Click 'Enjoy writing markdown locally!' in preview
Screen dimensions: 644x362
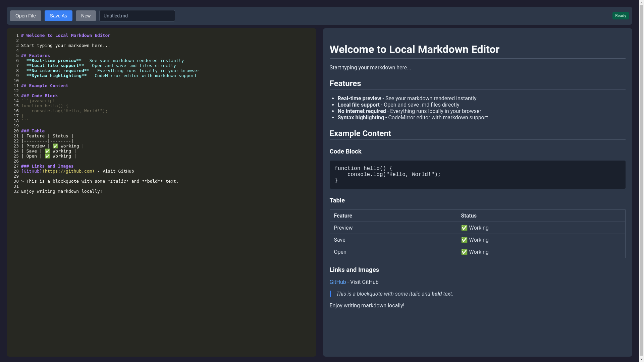(x=367, y=306)
